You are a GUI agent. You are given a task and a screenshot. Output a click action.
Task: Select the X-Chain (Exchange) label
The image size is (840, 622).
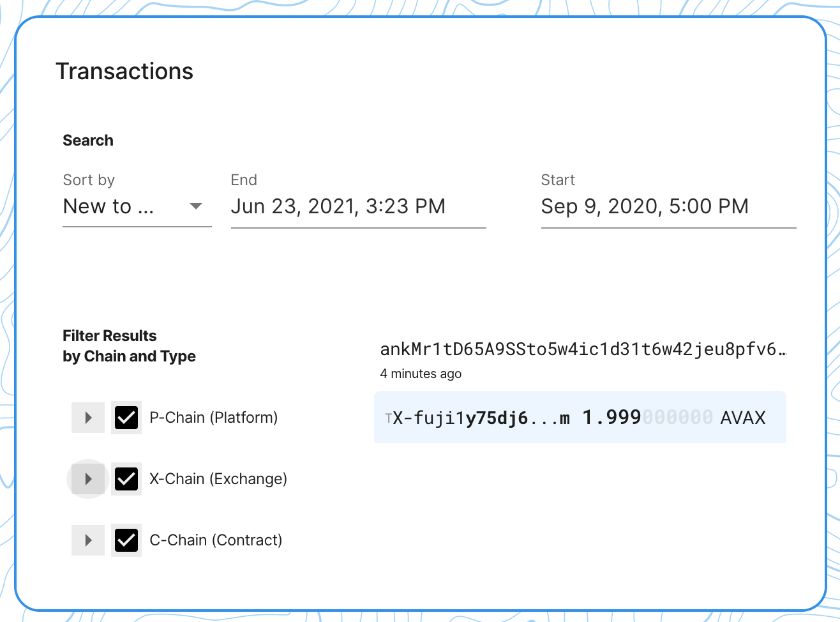click(x=218, y=479)
